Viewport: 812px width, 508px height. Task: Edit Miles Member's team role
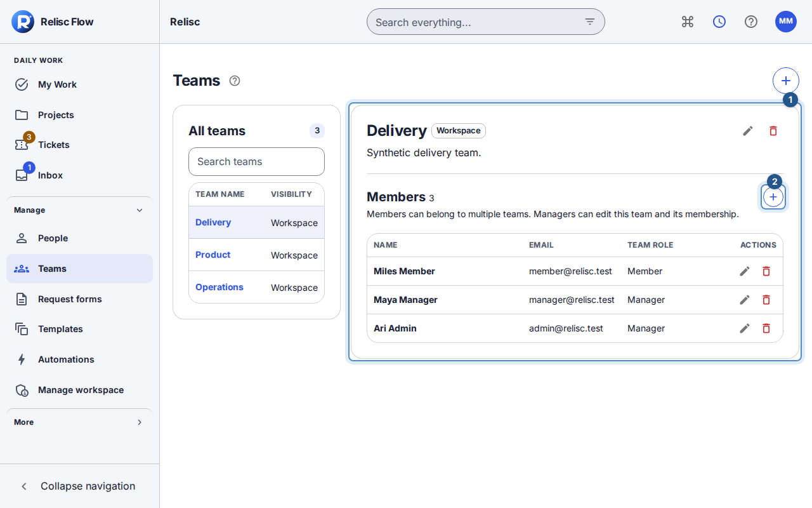click(745, 271)
